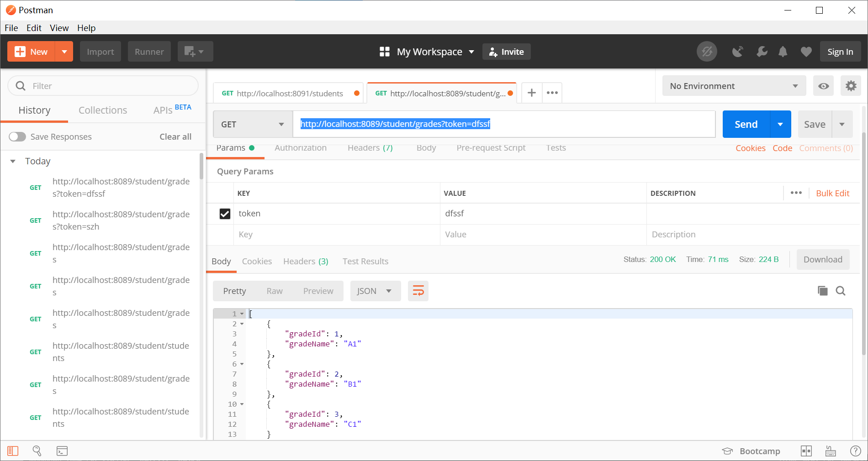Open the View menu

click(59, 28)
